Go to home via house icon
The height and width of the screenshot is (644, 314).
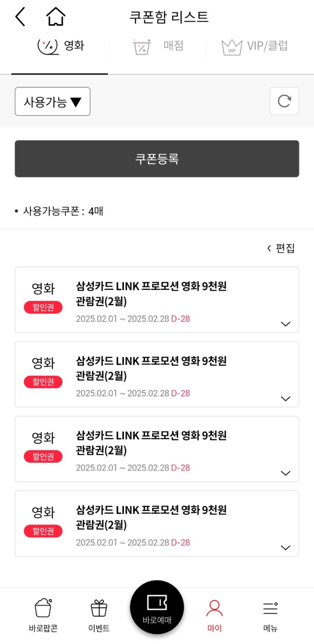(56, 17)
